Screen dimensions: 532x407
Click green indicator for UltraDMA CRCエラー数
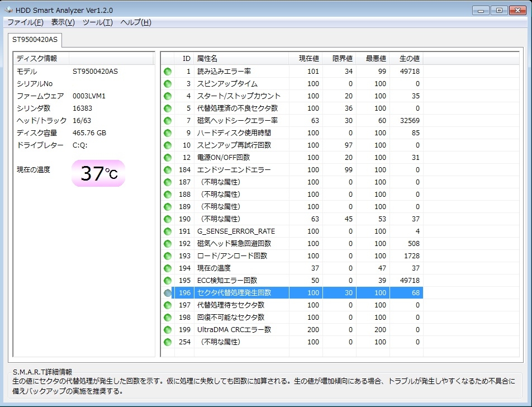167,330
